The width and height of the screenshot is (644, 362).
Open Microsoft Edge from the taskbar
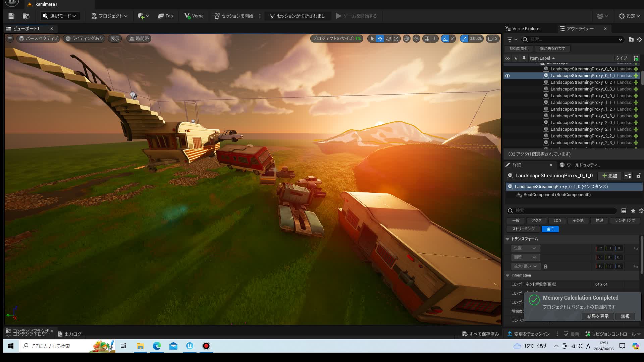pos(157,346)
